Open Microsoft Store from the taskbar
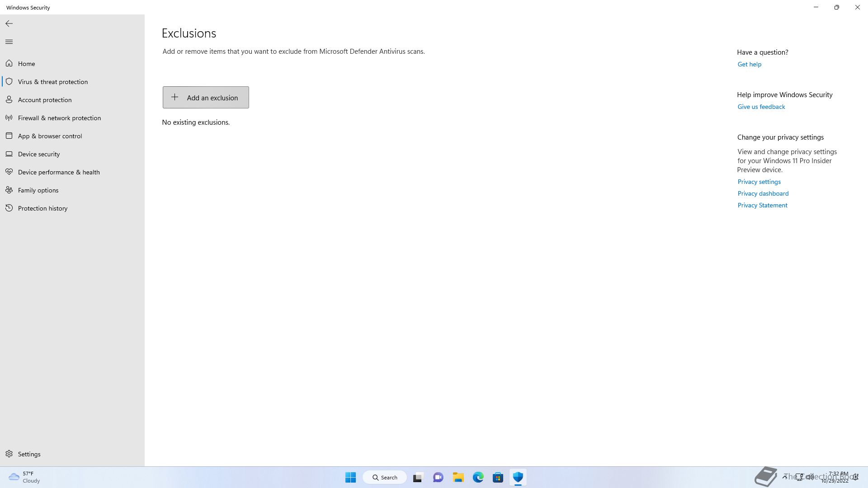The image size is (868, 488). pos(498,477)
